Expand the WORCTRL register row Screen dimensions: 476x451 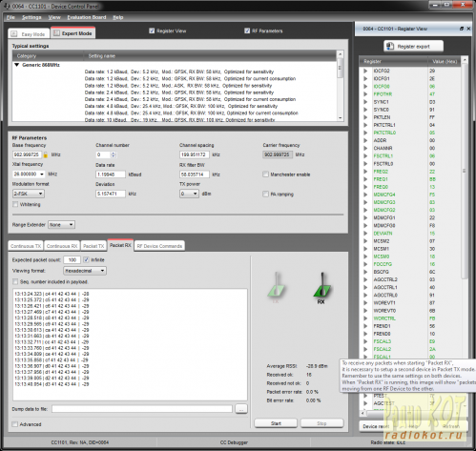365,318
